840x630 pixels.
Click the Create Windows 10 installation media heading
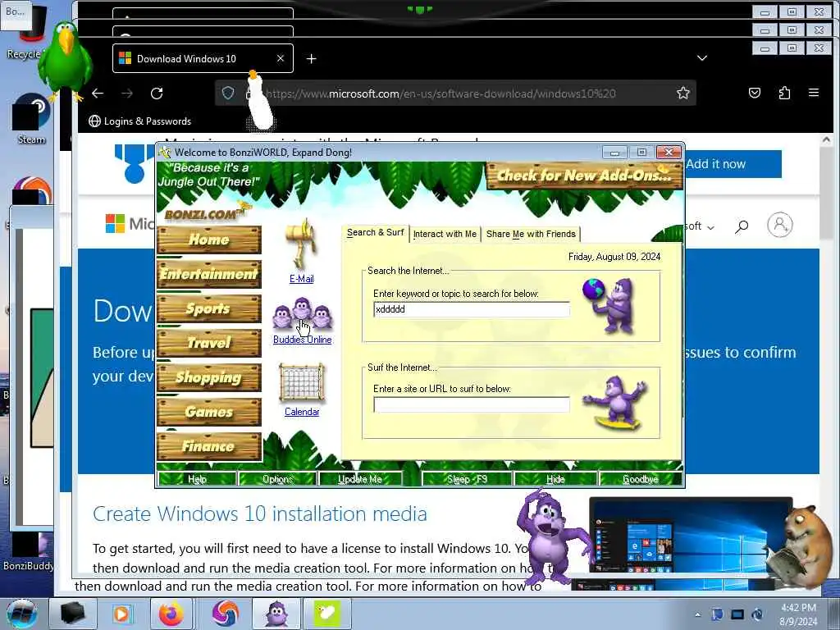[260, 514]
